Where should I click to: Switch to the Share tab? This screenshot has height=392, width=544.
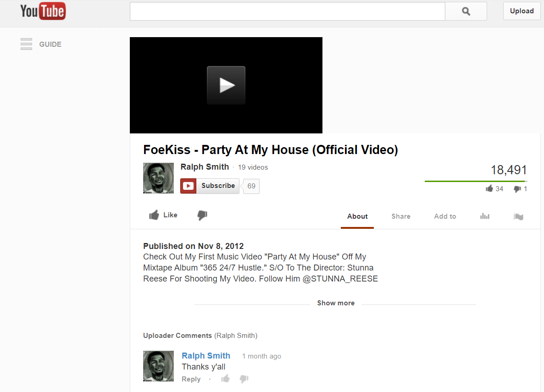(401, 216)
